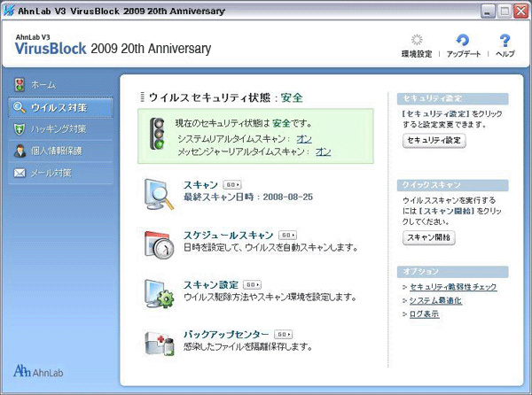Screen dimensions: 532x395
Task: Click the メール対策 envelope icon
Action: tap(20, 173)
